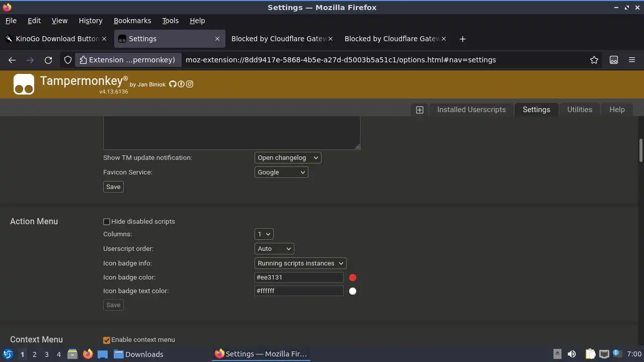The image size is (644, 362).
Task: Click the Tampermonkey logo icon
Action: (x=24, y=84)
